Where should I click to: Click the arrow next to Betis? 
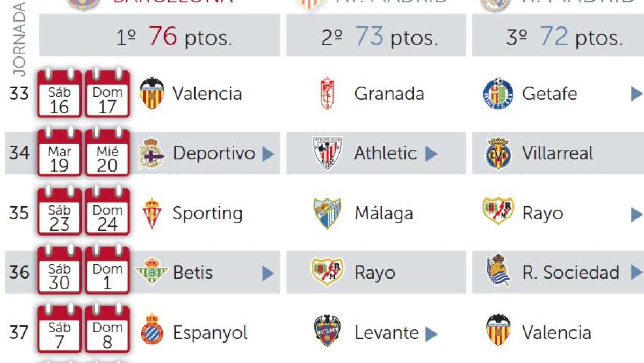pyautogui.click(x=268, y=273)
